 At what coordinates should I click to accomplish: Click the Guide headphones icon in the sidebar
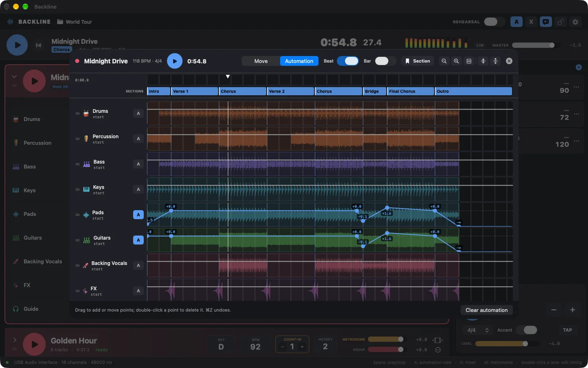tap(16, 309)
